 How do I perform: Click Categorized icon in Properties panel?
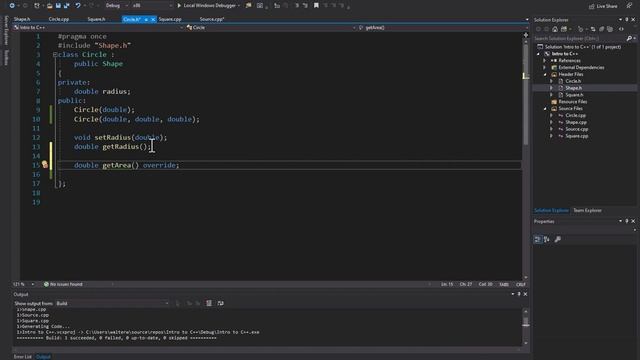[x=538, y=239]
